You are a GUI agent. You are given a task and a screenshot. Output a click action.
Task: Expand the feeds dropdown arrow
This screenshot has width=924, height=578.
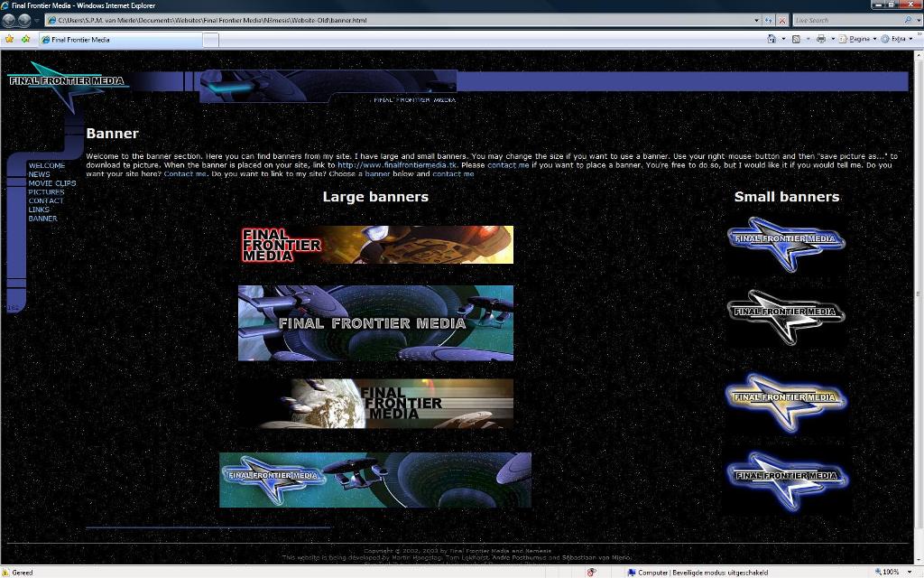click(808, 39)
